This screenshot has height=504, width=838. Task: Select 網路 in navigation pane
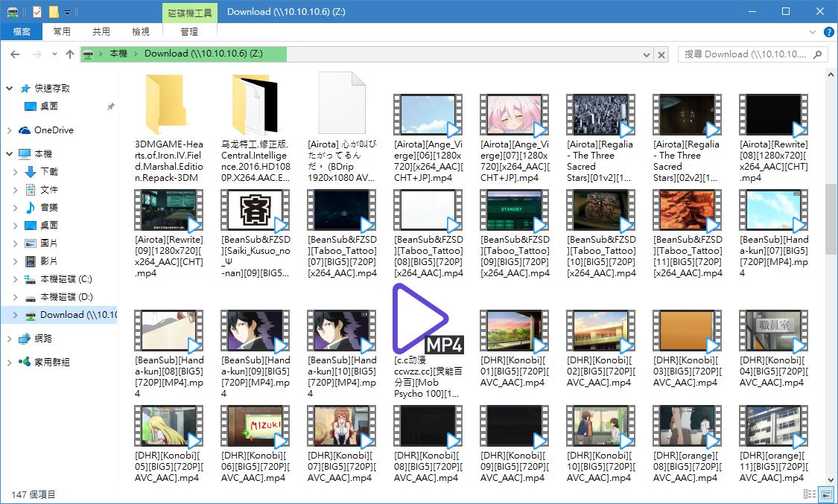point(43,339)
